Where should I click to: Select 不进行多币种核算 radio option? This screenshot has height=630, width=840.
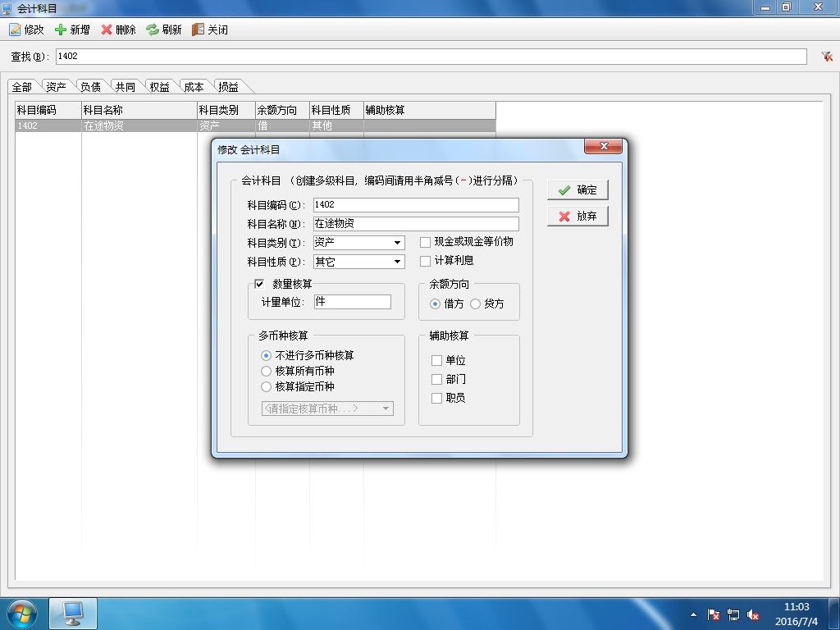[x=266, y=356]
